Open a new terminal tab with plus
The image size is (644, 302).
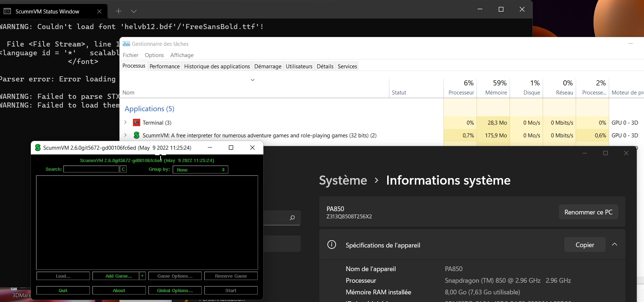tap(118, 11)
